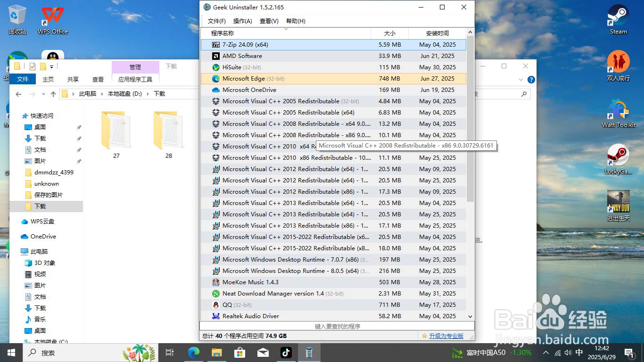This screenshot has width=644, height=362.
Task: Open the LuckyGa... desktop shortcut
Action: click(x=618, y=159)
